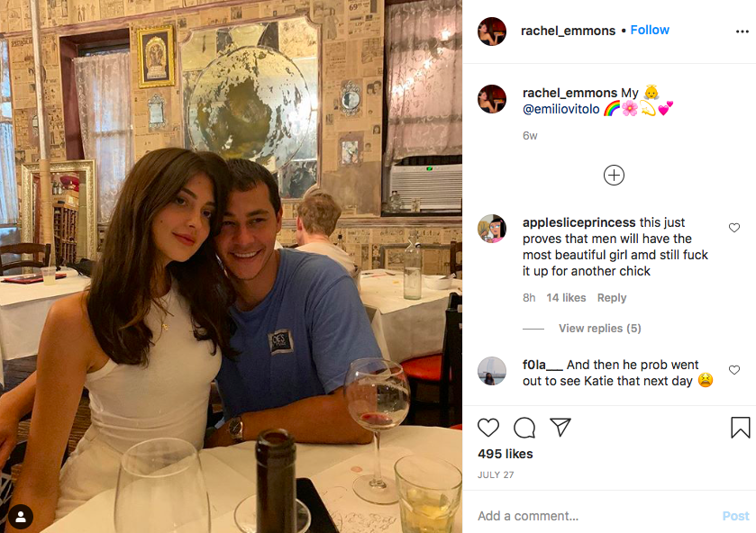Image resolution: width=756 pixels, height=533 pixels.
Task: Open rachel_emmons profile from the header username
Action: tap(568, 31)
